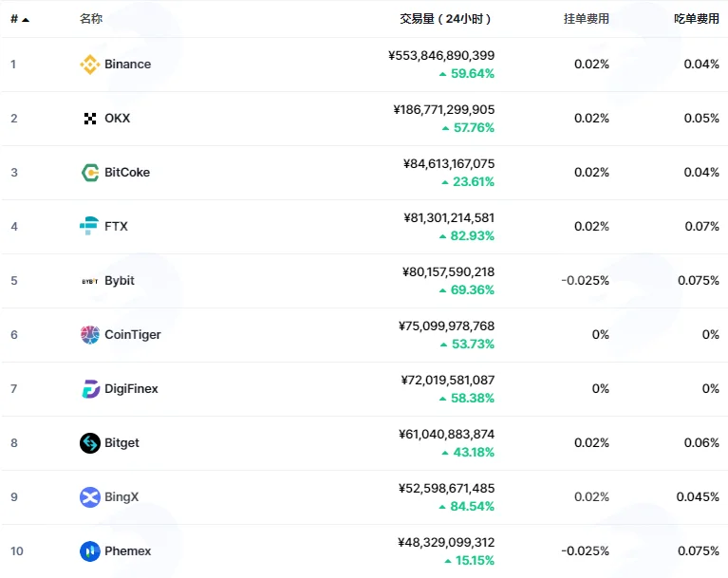This screenshot has width=728, height=578.
Task: Click Binance trading volume ¥553,846,890,399
Action: (441, 56)
